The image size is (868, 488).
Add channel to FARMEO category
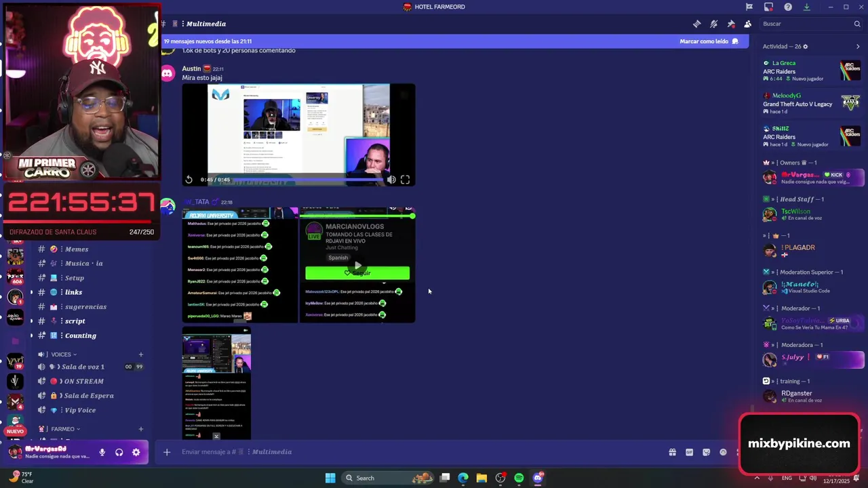pos(141,429)
